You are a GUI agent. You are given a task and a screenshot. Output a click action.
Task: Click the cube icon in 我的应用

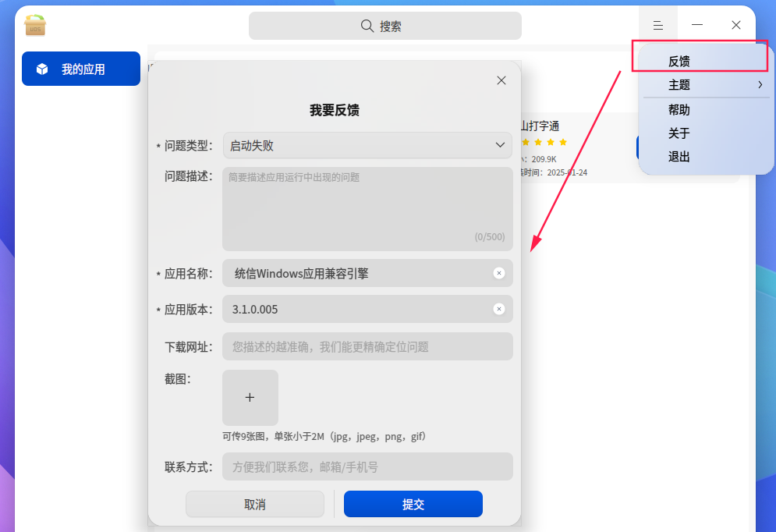[42, 69]
